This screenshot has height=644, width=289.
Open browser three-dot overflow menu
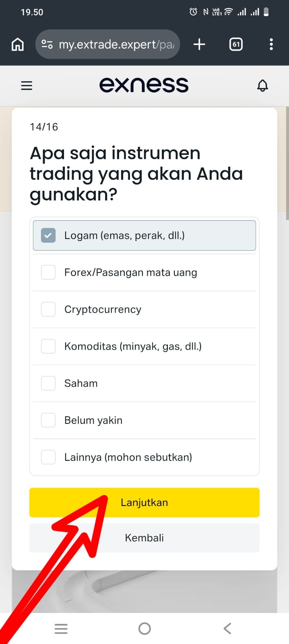pos(271,44)
